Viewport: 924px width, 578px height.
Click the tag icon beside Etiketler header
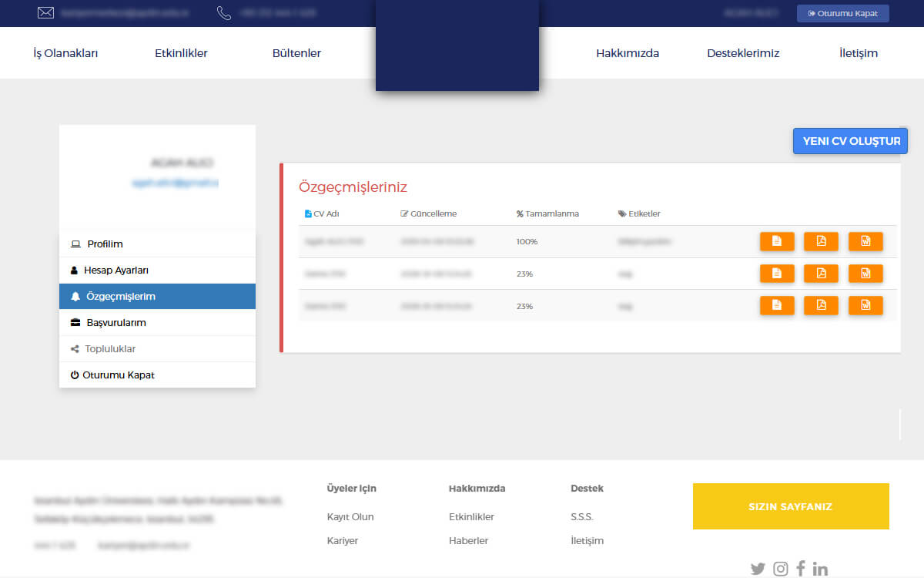pos(622,213)
